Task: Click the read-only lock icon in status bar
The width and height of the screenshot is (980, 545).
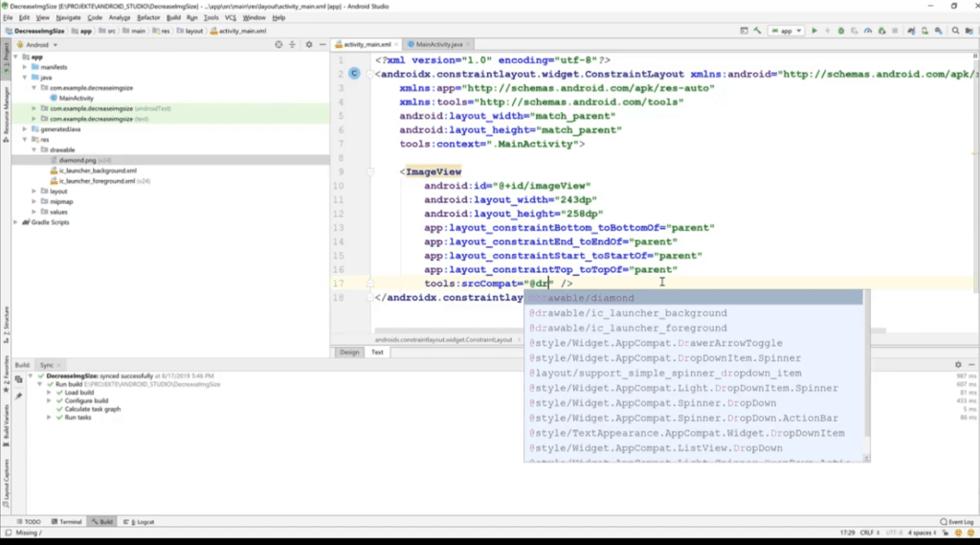Action: click(x=945, y=534)
